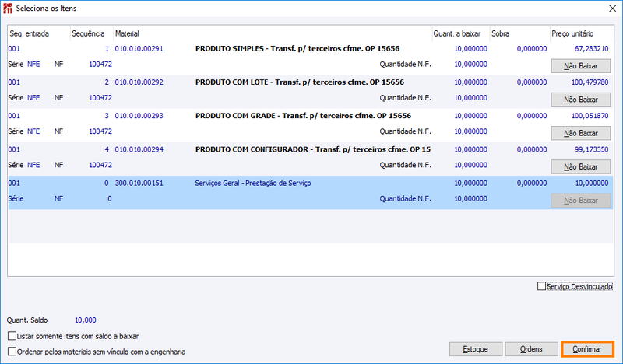Click the Preço unitário column header
Image resolution: width=623 pixels, height=364 pixels.
[x=580, y=33]
